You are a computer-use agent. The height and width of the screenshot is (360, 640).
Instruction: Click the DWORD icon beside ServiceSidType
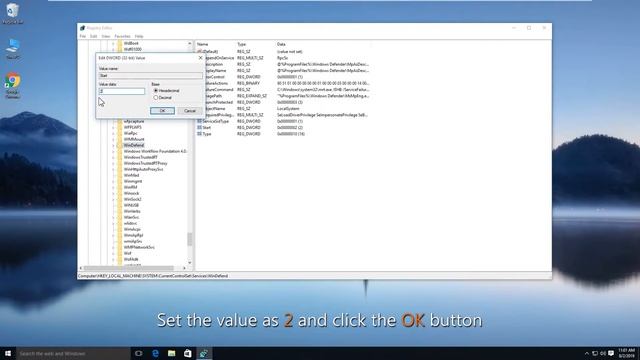pyautogui.click(x=200, y=121)
